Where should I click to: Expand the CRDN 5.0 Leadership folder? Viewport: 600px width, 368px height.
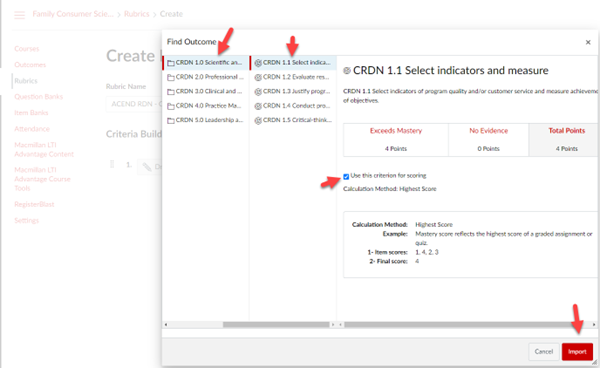click(x=205, y=120)
